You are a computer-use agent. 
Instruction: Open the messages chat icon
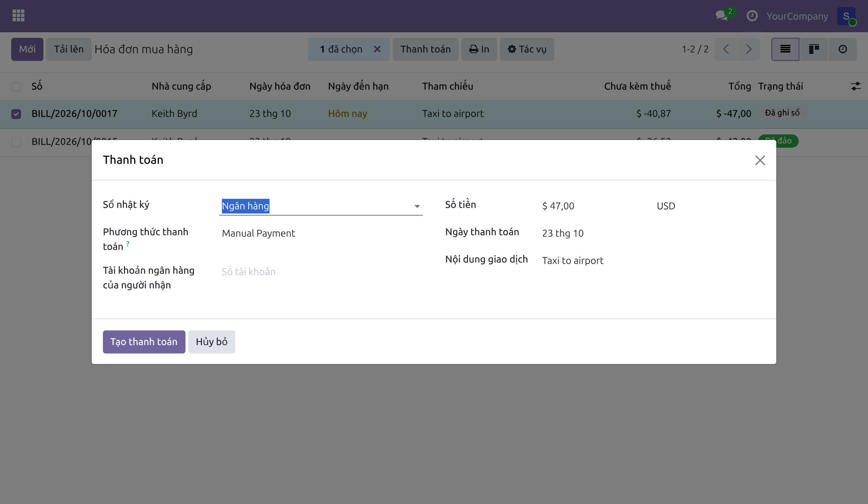[x=722, y=15]
